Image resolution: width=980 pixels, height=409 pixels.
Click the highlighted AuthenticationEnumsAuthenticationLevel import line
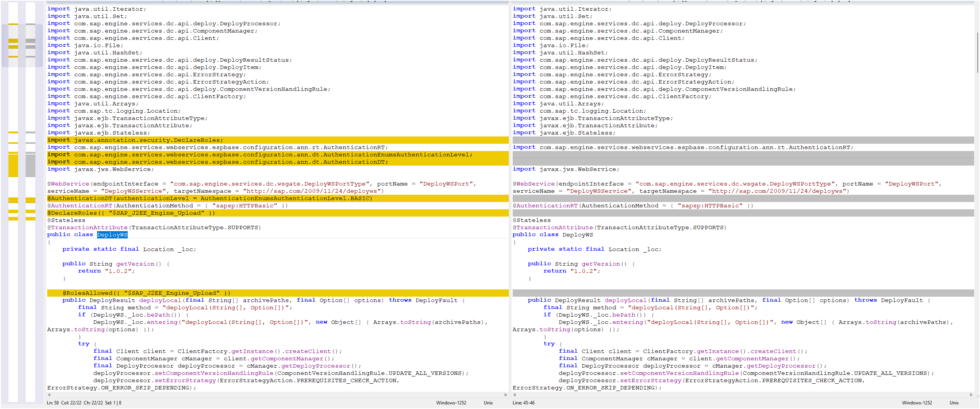278,154
